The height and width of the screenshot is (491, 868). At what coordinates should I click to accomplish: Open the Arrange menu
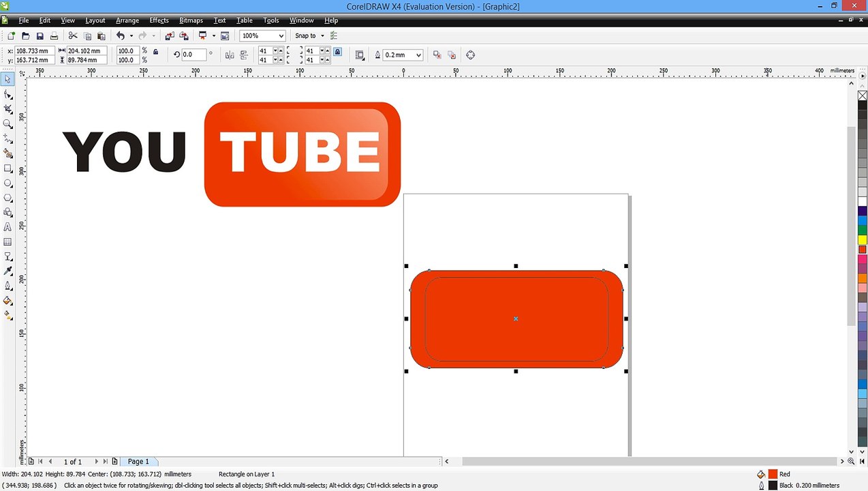coord(127,20)
